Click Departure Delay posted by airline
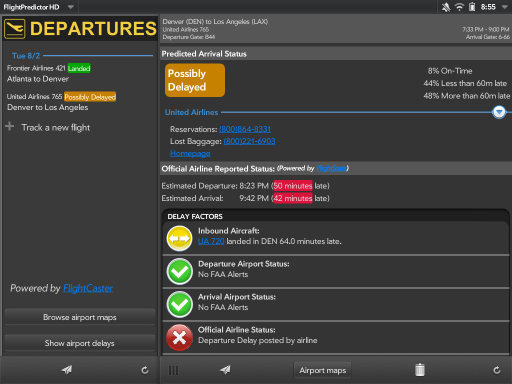 (x=258, y=340)
